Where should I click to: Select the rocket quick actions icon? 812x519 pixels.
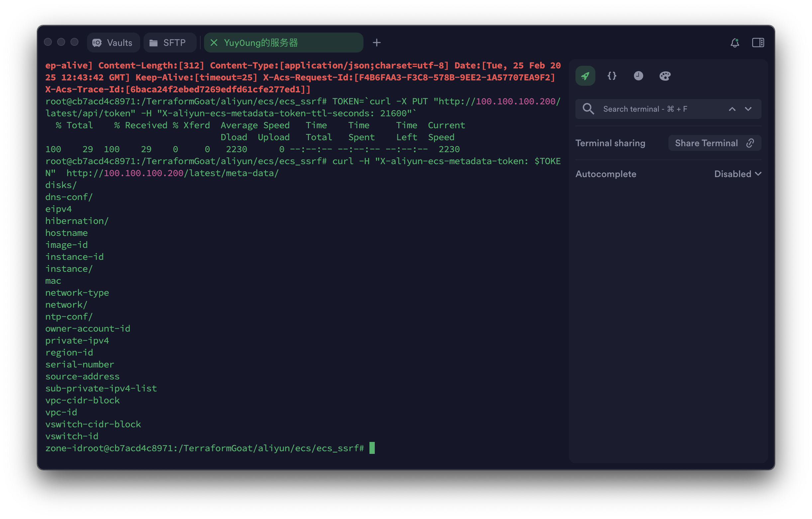585,76
